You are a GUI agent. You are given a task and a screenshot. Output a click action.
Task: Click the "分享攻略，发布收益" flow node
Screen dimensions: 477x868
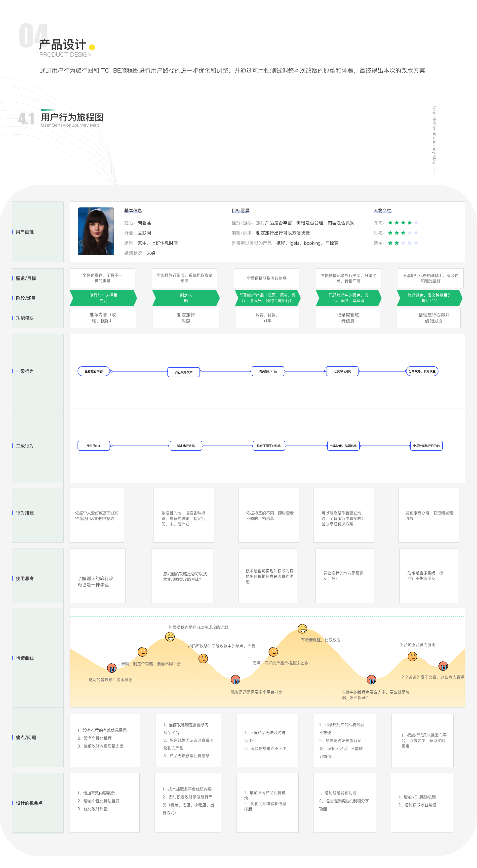422,371
